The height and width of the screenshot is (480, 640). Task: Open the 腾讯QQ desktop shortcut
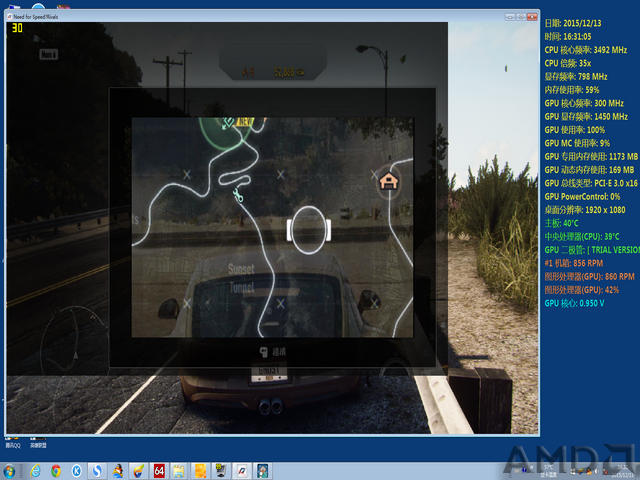point(13,442)
